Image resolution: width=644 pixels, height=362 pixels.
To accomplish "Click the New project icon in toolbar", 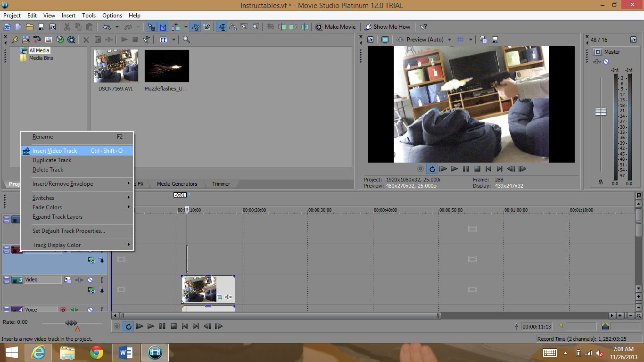I will tap(18, 27).
